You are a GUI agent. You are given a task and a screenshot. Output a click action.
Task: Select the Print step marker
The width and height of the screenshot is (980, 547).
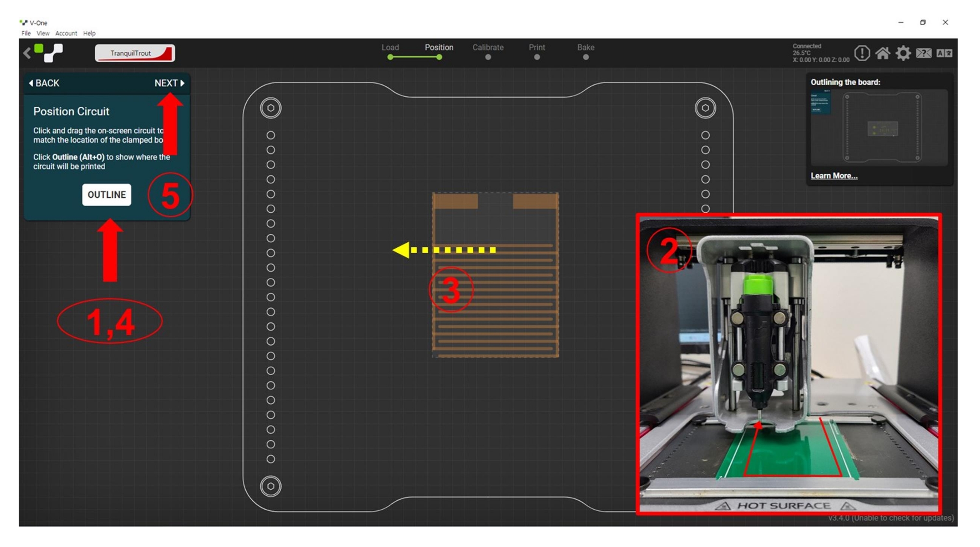tap(536, 57)
